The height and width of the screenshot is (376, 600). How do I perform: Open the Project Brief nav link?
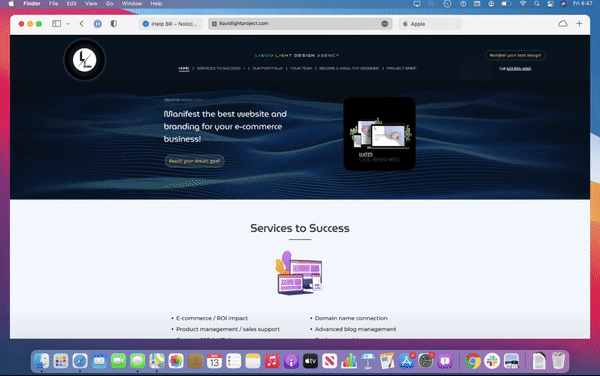[401, 68]
